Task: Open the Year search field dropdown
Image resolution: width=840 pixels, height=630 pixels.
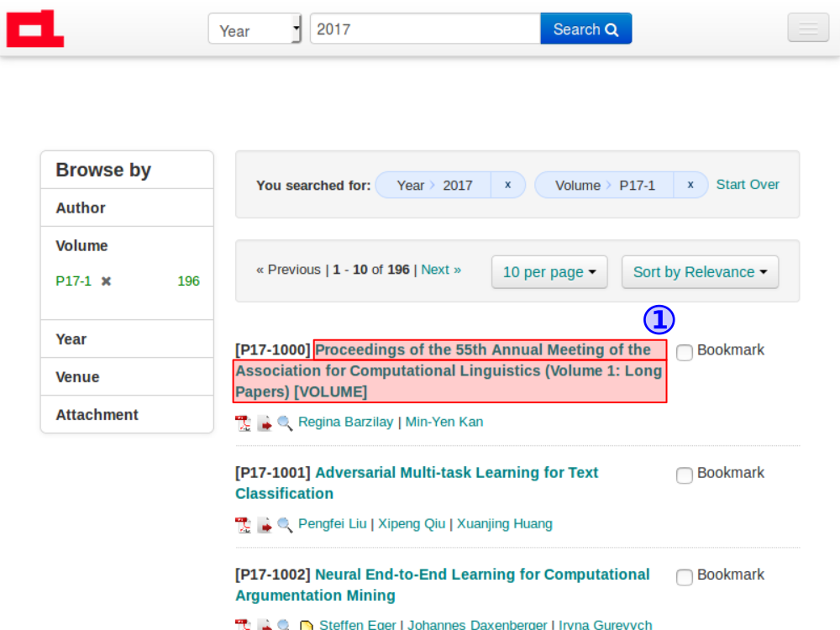Action: (x=255, y=29)
